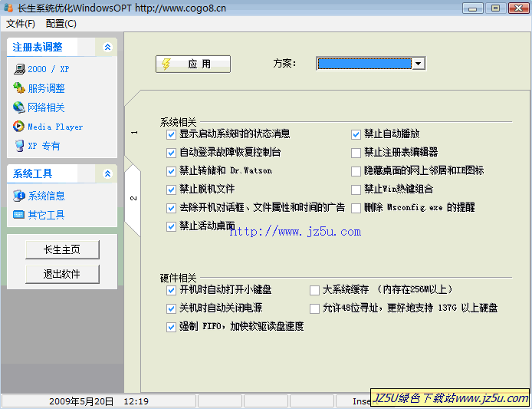Click the 服务调整 gears icon
This screenshot has width=532, height=409.
click(x=19, y=88)
